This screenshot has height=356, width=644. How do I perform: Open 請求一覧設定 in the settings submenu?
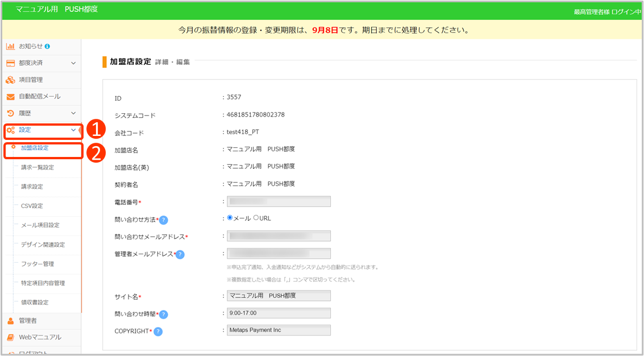click(38, 167)
